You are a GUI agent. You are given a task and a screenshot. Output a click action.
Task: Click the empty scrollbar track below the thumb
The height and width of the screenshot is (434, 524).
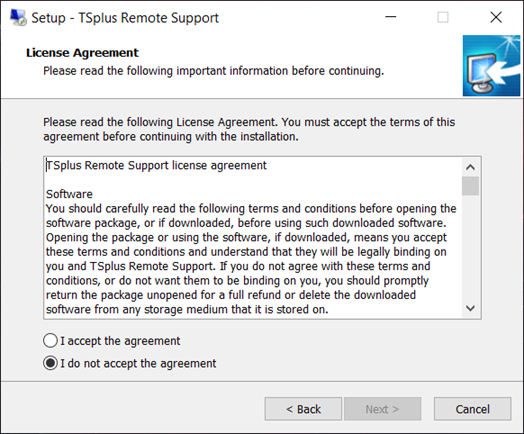point(471,247)
